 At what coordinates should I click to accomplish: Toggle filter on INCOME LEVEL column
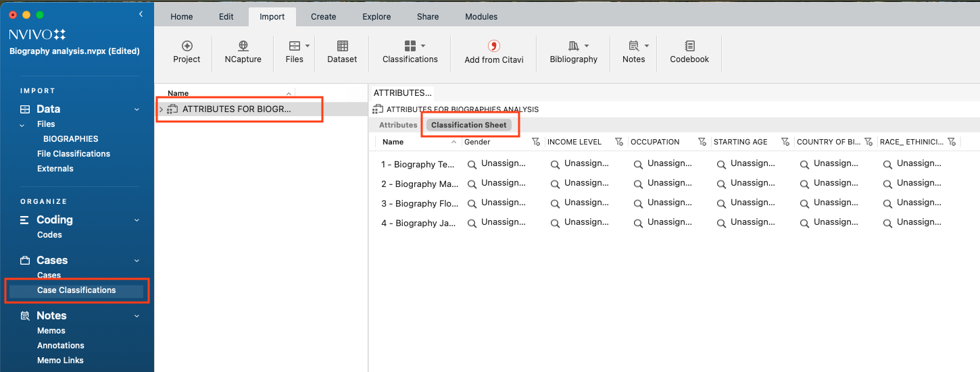(x=619, y=142)
